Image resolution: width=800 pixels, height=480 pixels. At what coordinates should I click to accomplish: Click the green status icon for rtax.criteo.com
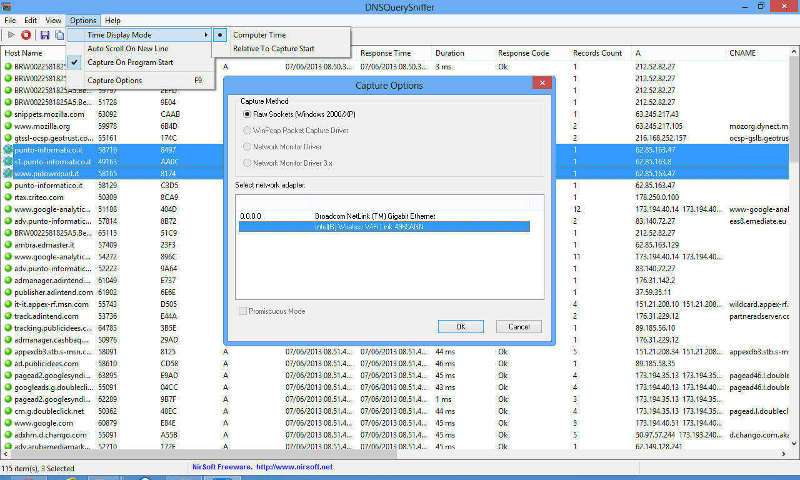(x=8, y=198)
